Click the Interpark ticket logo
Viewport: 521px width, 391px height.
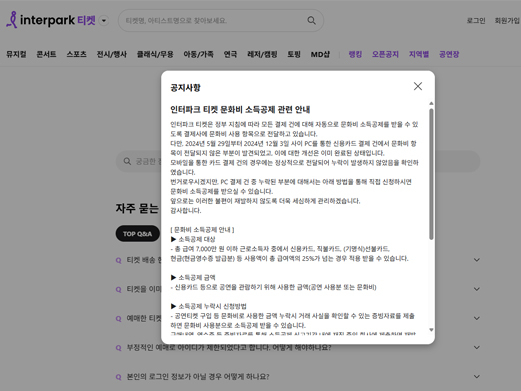[51, 20]
